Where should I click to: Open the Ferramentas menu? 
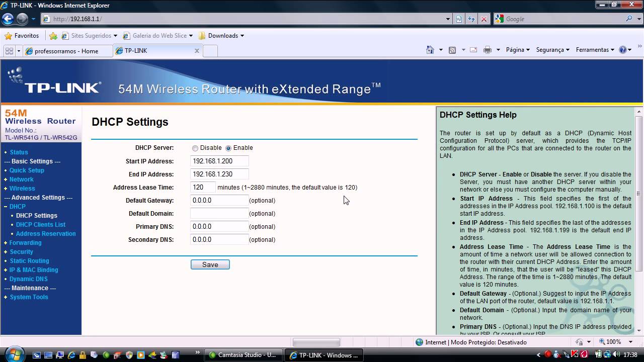(595, 50)
